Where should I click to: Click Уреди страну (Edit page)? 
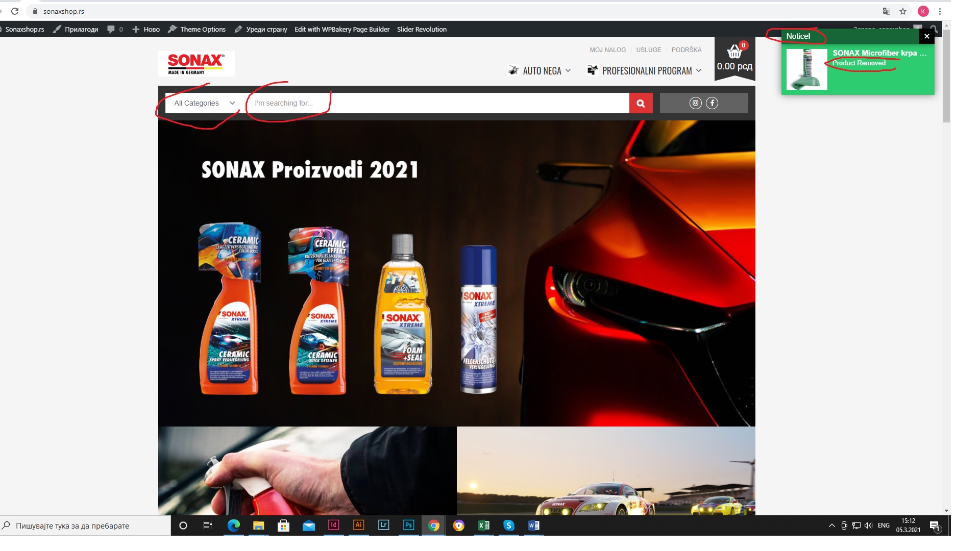tap(261, 30)
